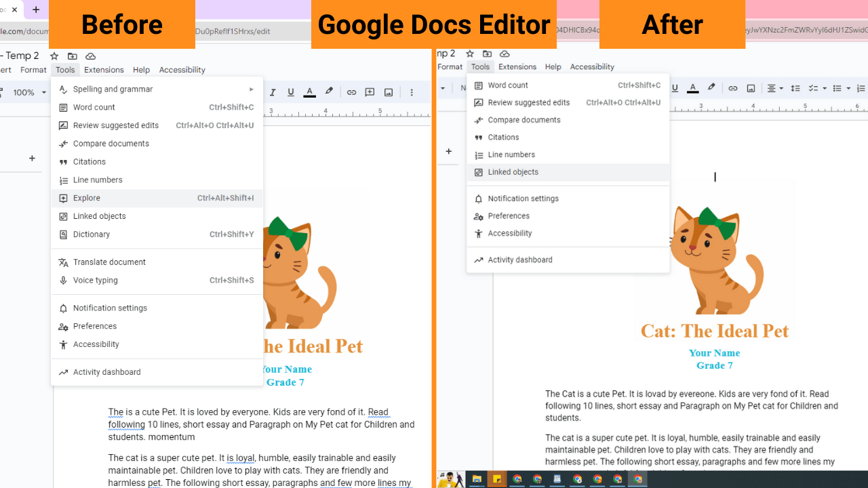
Task: Toggle italic formatting in the toolbar
Action: 273,91
